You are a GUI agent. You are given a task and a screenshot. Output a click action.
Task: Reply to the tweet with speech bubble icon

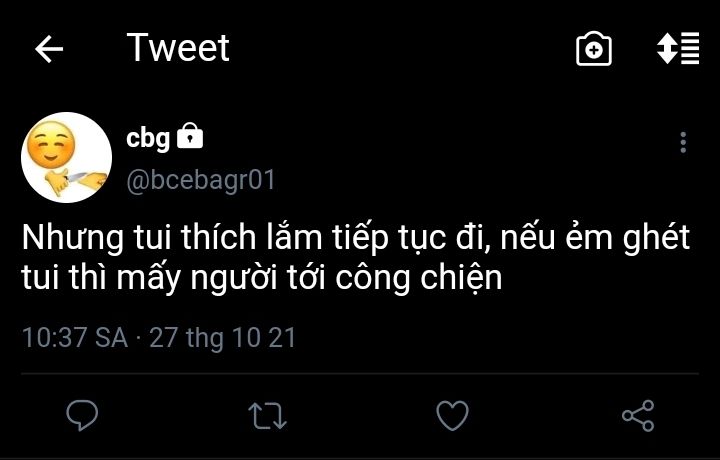(82, 414)
